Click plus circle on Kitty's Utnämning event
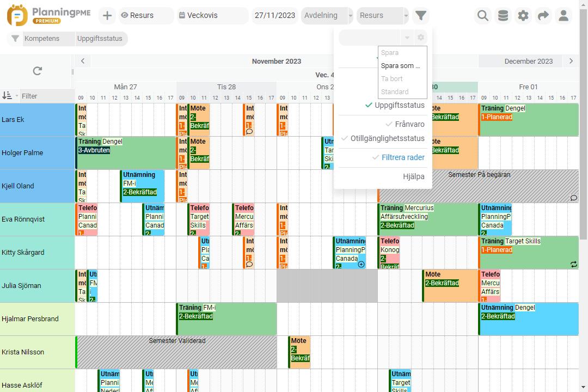The height and width of the screenshot is (392, 588). 361,264
